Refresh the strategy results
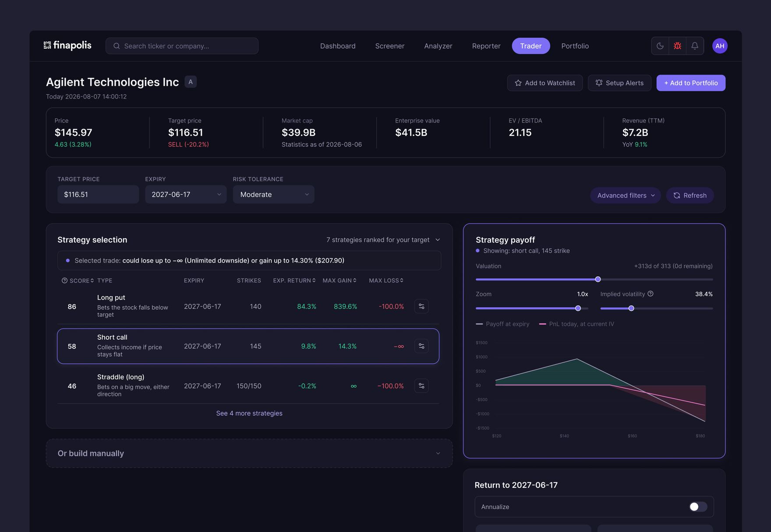The width and height of the screenshot is (771, 532). click(x=690, y=195)
